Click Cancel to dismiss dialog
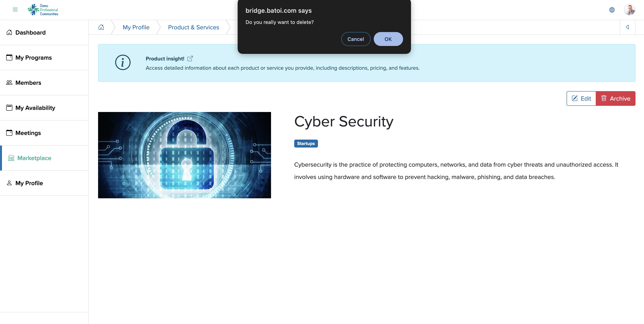Screen dimensions: 644x324 [356, 39]
